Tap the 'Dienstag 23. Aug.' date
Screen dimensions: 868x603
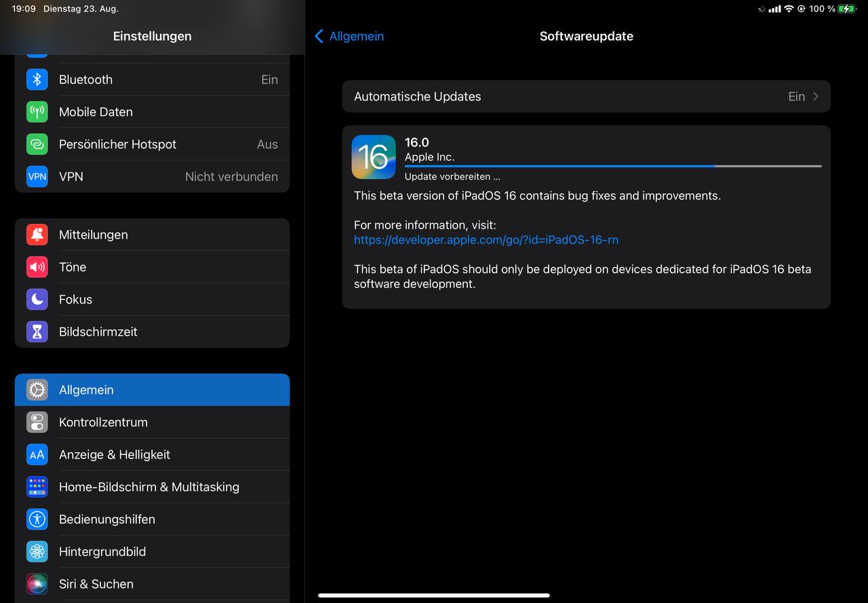point(81,9)
